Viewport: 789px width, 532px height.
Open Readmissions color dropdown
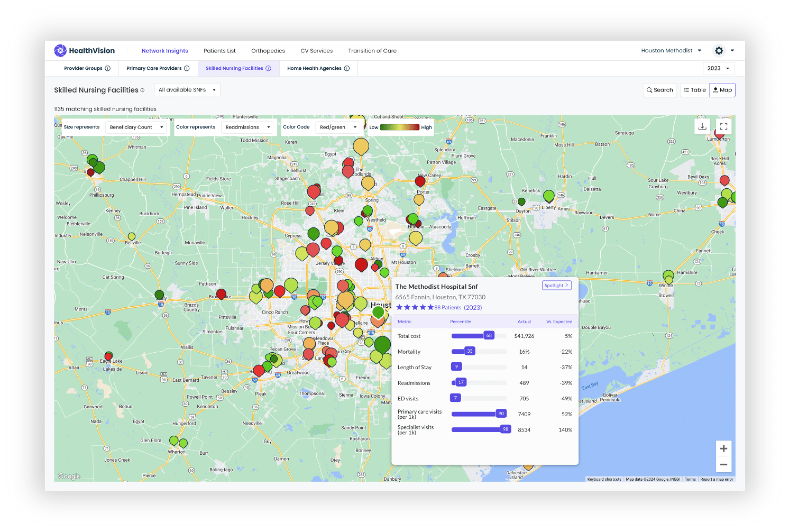[x=247, y=127]
